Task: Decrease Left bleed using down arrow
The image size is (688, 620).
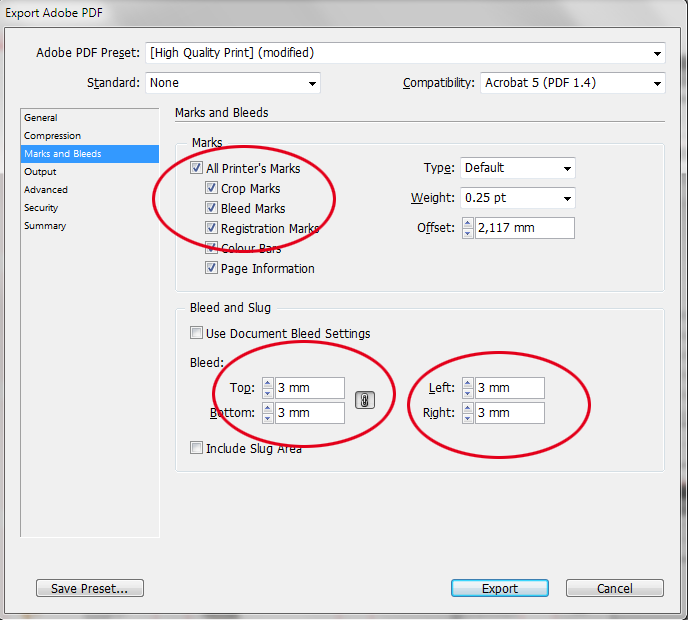Action: 468,393
